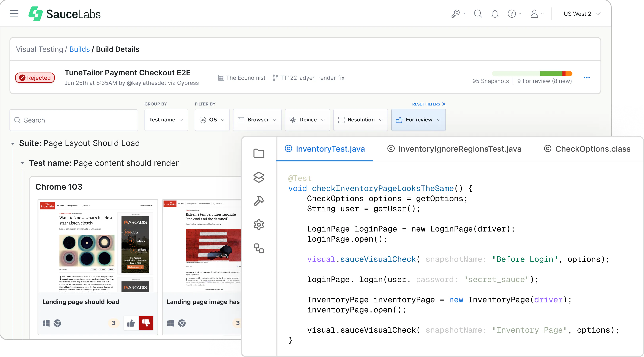The width and height of the screenshot is (644, 357).
Task: Open Landing page image snapshot thumbnail
Action: 202,246
